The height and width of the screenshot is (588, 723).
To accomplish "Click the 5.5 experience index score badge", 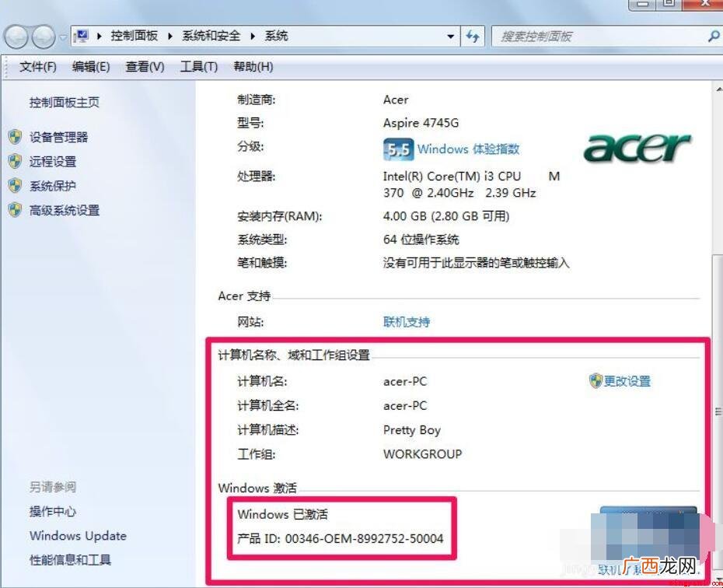I will 398,149.
